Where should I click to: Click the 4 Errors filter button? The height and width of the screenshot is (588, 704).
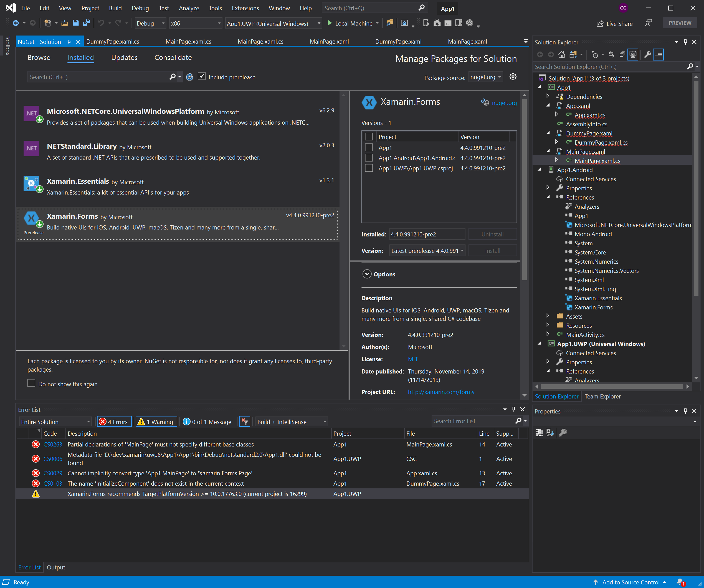(x=114, y=422)
